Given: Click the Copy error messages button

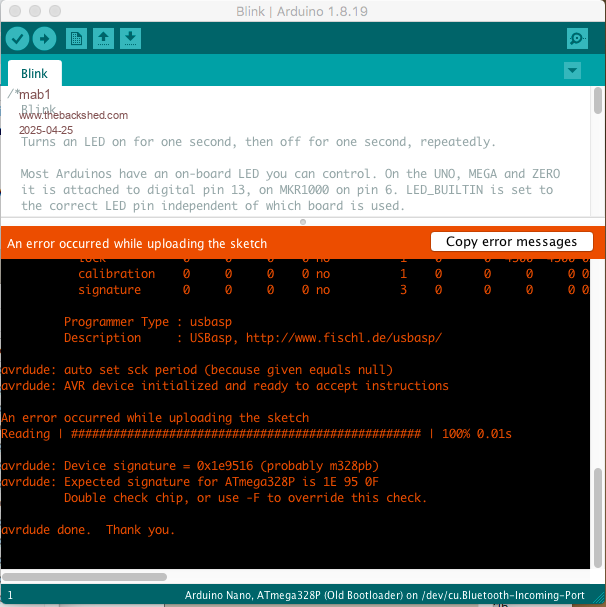Looking at the screenshot, I should click(x=511, y=242).
